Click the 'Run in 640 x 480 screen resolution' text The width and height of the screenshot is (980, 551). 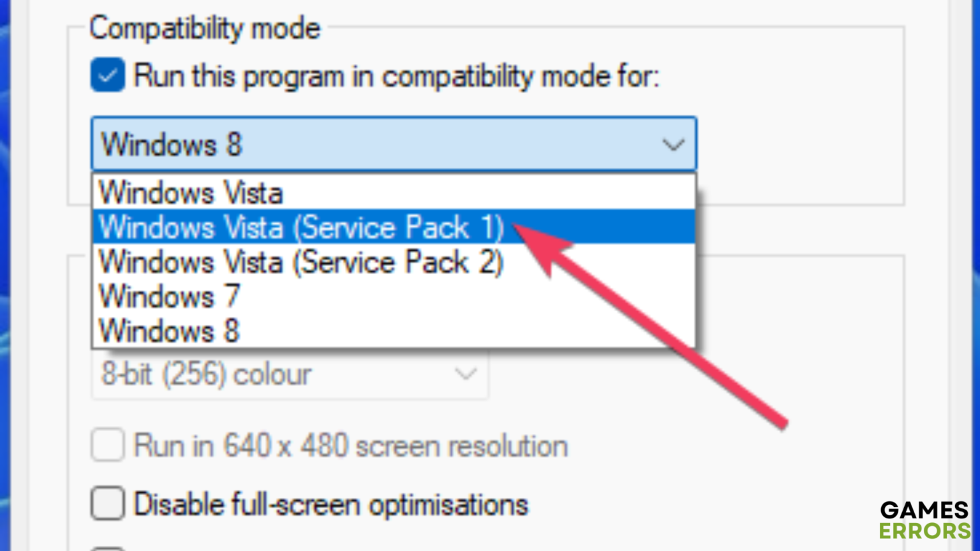350,446
